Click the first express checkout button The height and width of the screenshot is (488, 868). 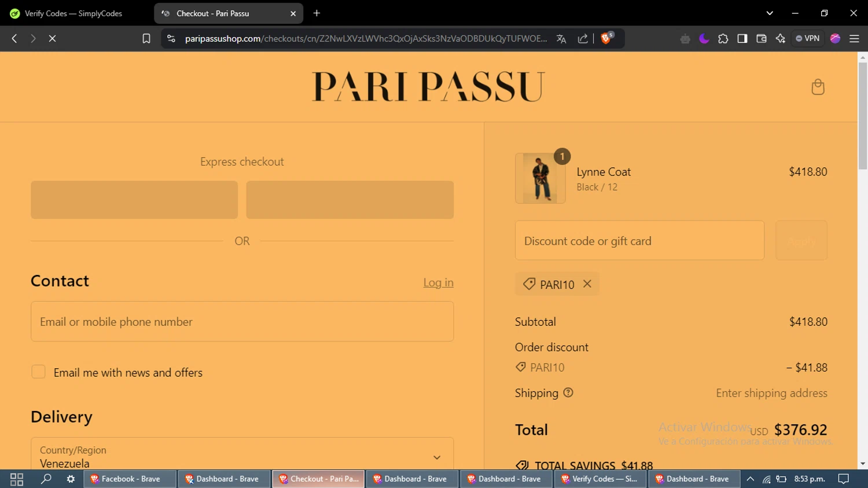134,200
